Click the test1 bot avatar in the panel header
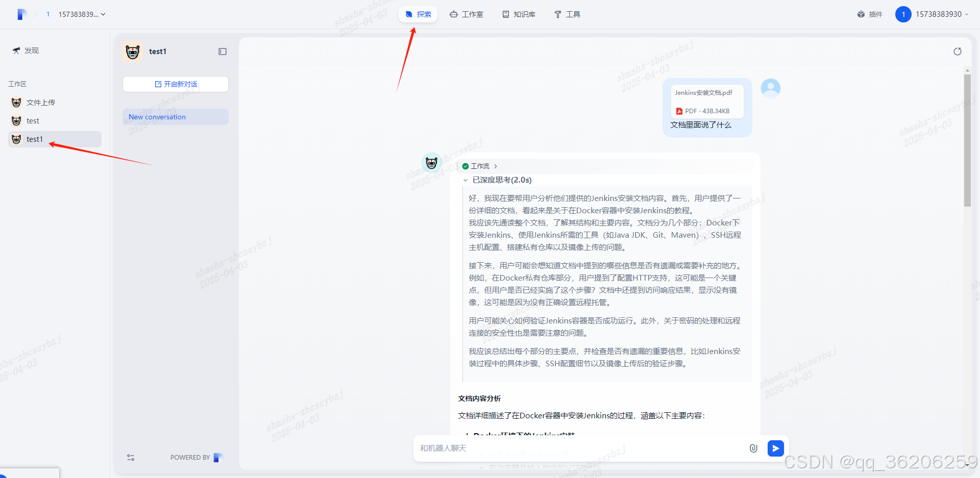980x478 pixels. click(x=133, y=52)
